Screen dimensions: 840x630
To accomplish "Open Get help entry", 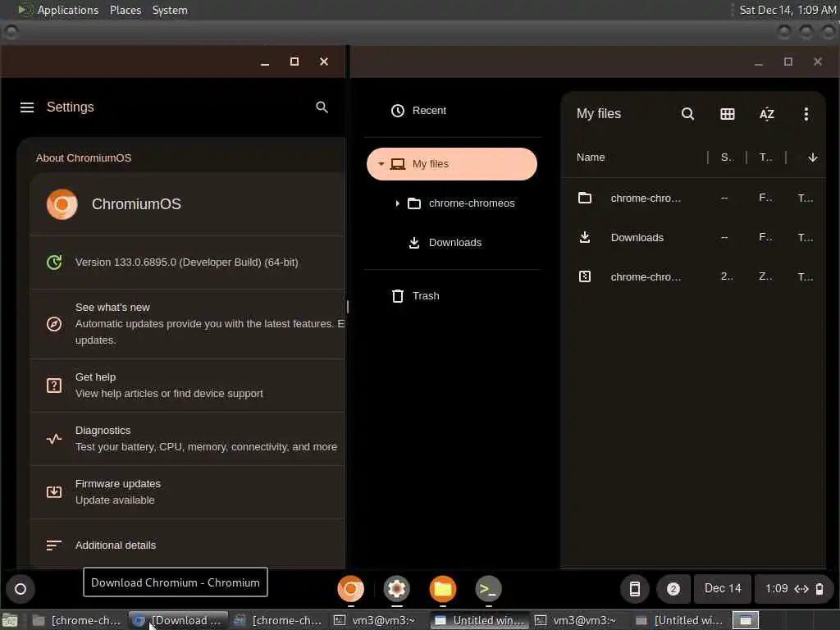I will (x=188, y=386).
